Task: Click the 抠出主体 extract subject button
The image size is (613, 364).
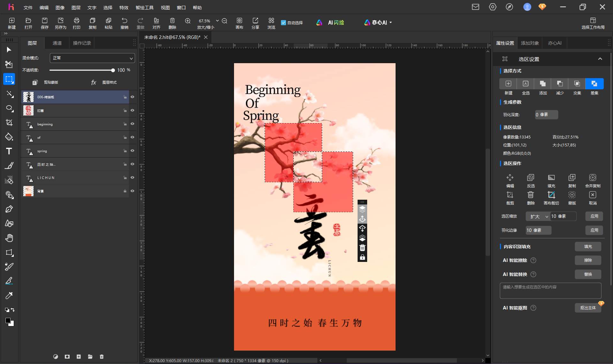Action: (588, 308)
